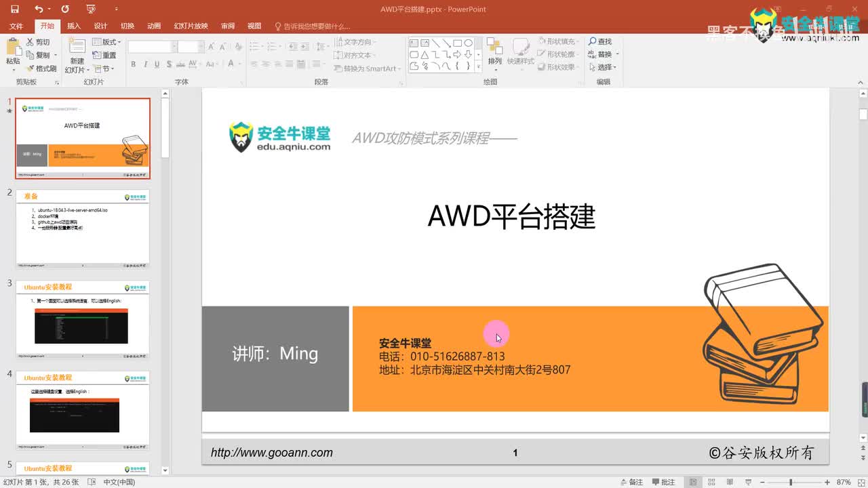This screenshot has width=868, height=488.
Task: Switch to the 视图 ribbon tab
Action: [x=254, y=26]
